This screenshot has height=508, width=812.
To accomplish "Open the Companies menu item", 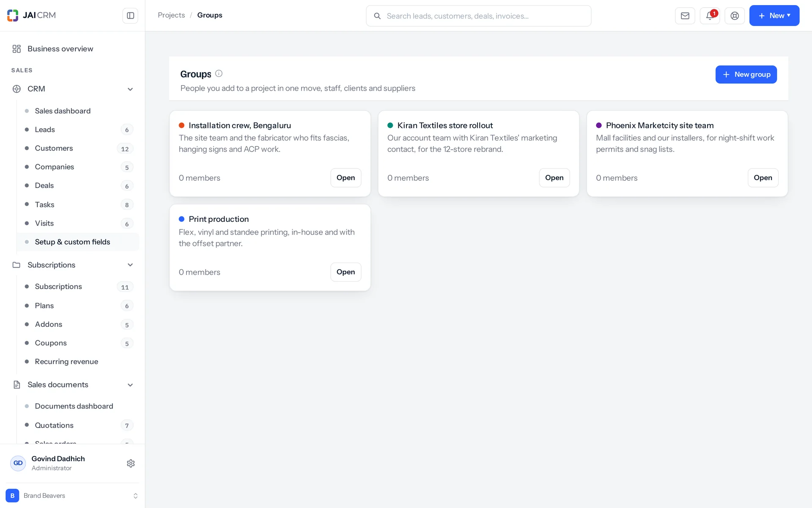I will 78,167.
